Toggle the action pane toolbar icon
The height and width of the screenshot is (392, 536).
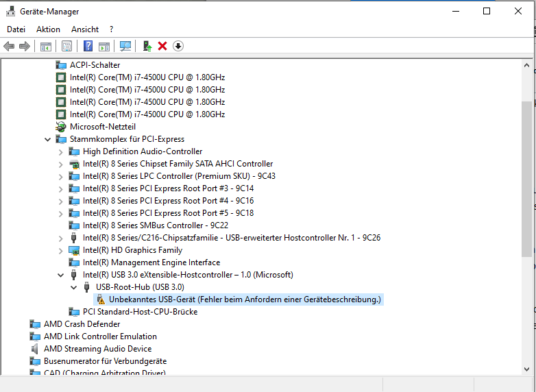click(x=104, y=46)
